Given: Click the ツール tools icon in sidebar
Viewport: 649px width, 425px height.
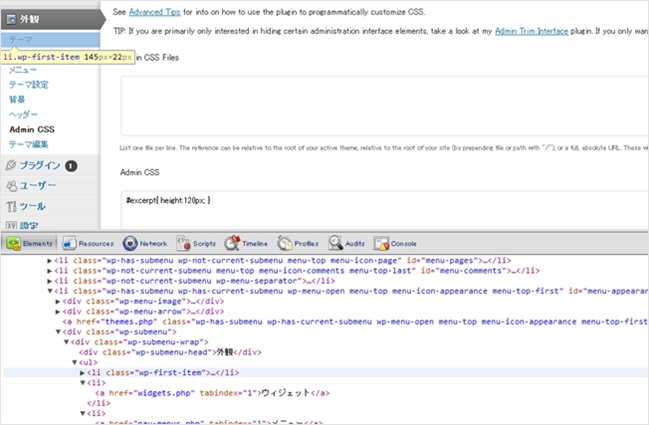Looking at the screenshot, I should (x=11, y=206).
